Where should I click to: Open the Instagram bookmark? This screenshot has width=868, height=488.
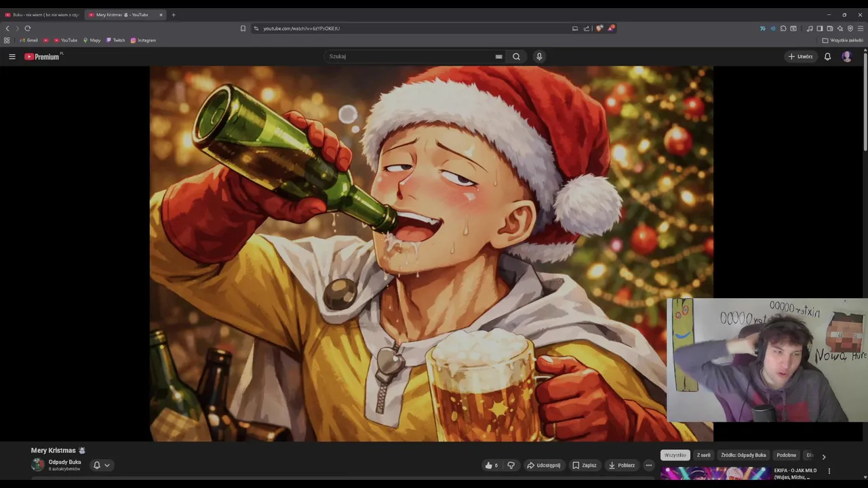pyautogui.click(x=143, y=40)
